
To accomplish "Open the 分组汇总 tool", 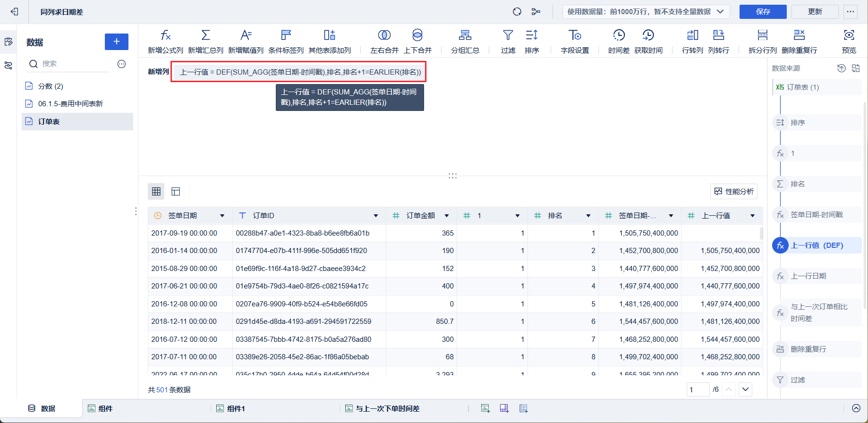I will [x=465, y=42].
